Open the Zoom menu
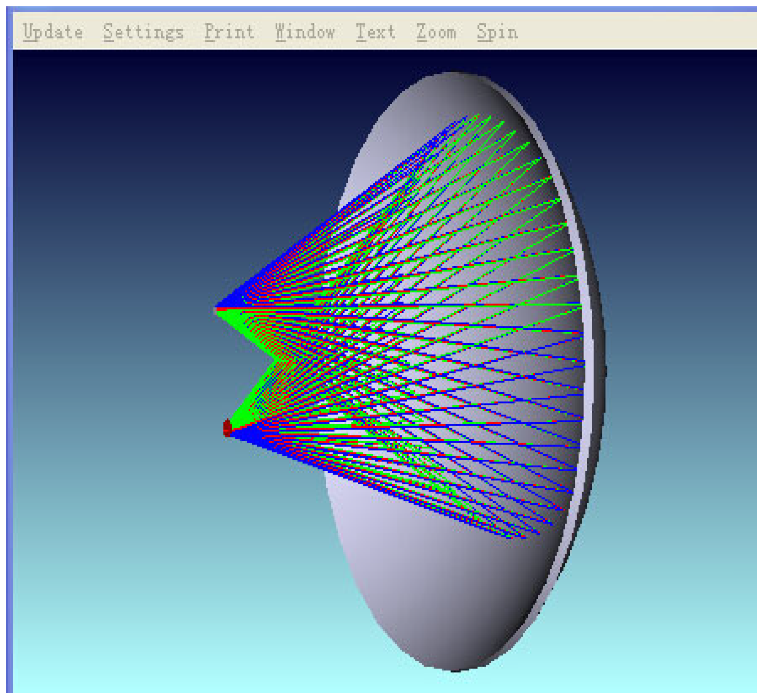 point(436,32)
